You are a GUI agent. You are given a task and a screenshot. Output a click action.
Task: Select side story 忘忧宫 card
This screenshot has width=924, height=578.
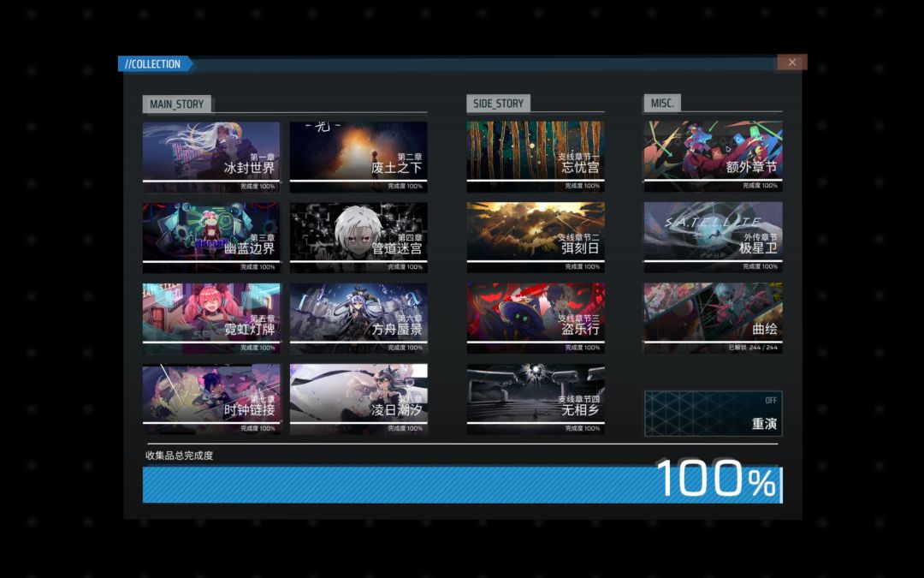coord(536,157)
